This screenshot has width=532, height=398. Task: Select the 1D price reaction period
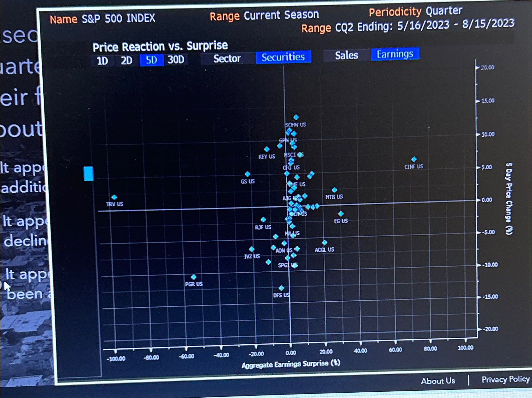coord(102,61)
